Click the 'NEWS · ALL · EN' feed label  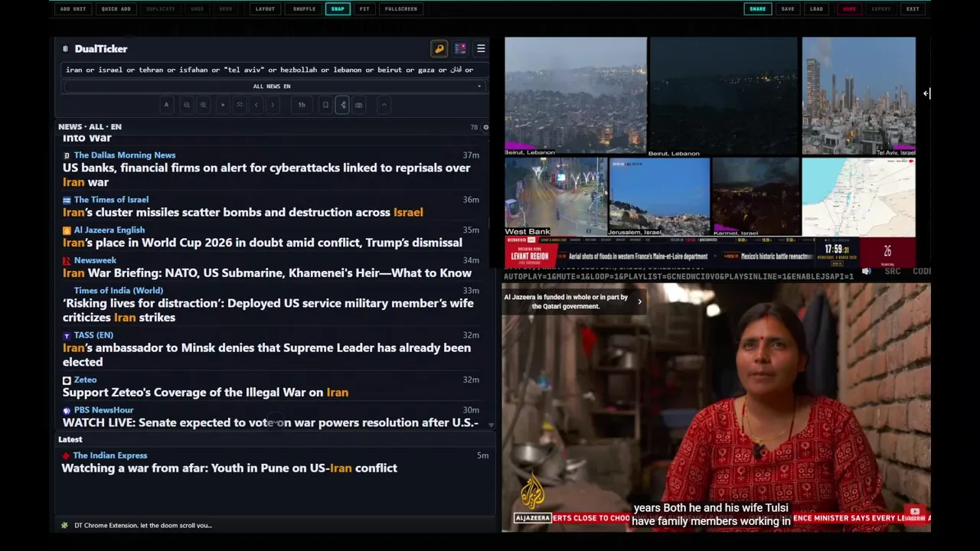90,127
